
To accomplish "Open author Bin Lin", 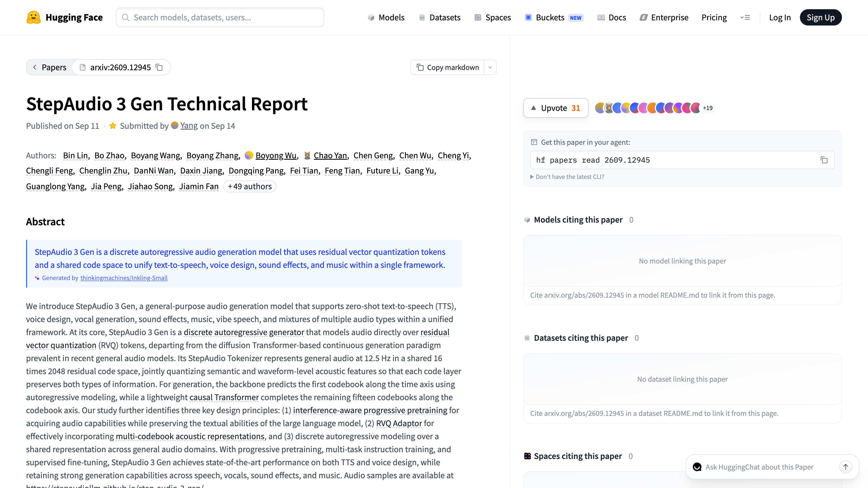I will (x=75, y=155).
